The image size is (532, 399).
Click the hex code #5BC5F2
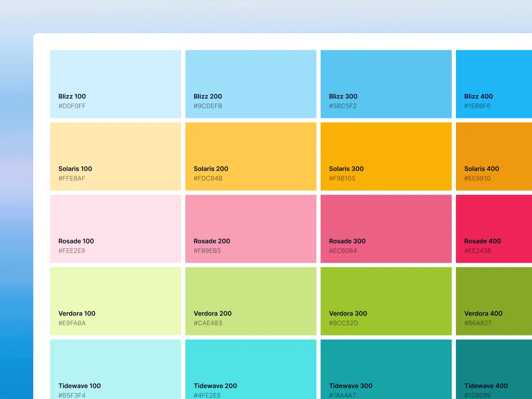[343, 106]
